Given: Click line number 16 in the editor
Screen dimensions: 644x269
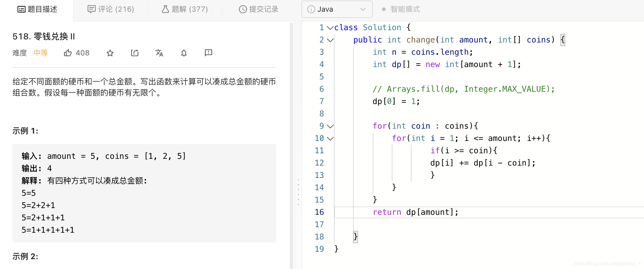Looking at the screenshot, I should click(x=319, y=212).
